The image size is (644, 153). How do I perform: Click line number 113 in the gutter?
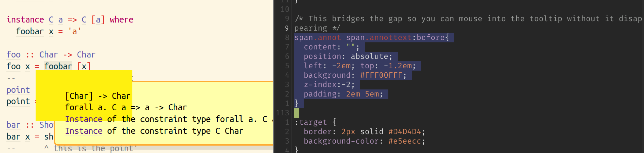pos(283,113)
